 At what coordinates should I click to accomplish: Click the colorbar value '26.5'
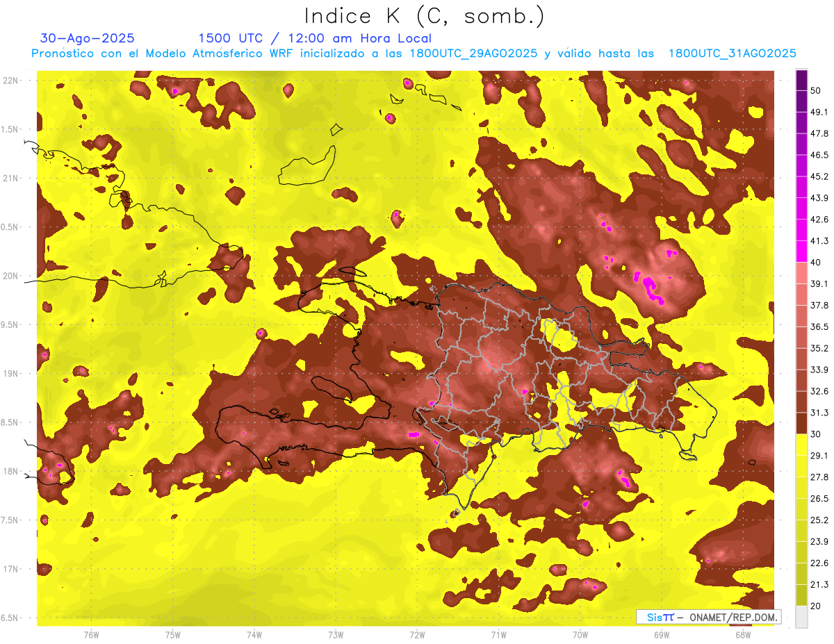(819, 499)
